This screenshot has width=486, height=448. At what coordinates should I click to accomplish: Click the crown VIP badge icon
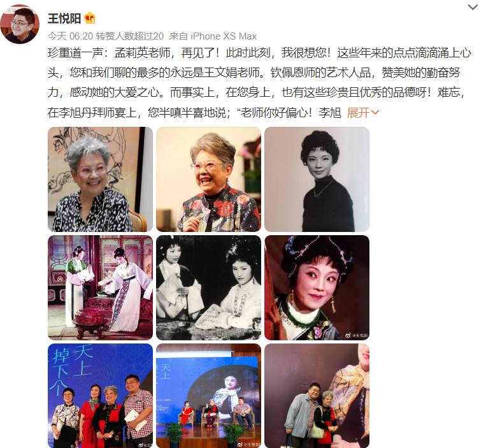(x=90, y=18)
